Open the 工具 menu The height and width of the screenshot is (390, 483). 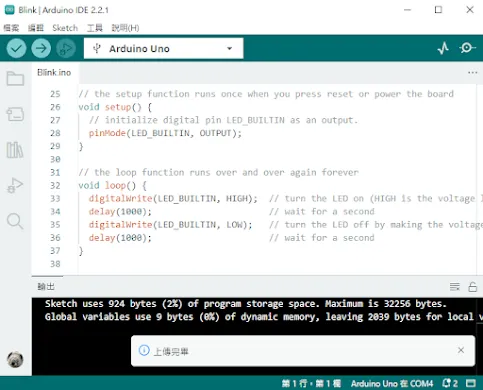coord(95,28)
